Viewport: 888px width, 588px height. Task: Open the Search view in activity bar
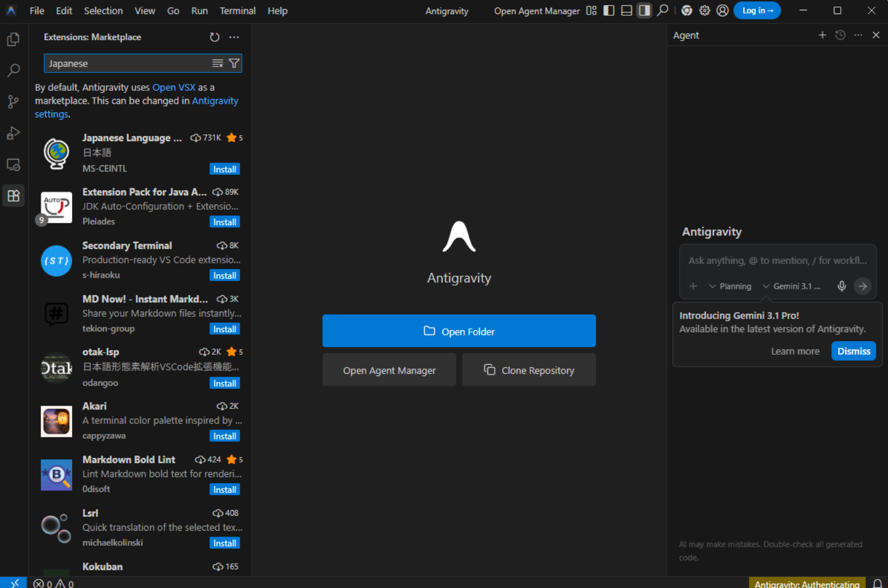tap(14, 70)
